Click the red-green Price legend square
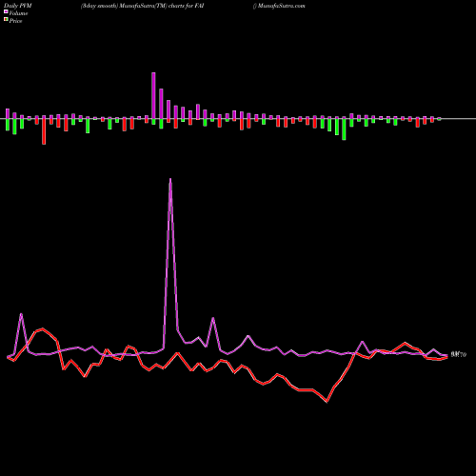This screenshot has width=476, height=476. tap(6, 20)
